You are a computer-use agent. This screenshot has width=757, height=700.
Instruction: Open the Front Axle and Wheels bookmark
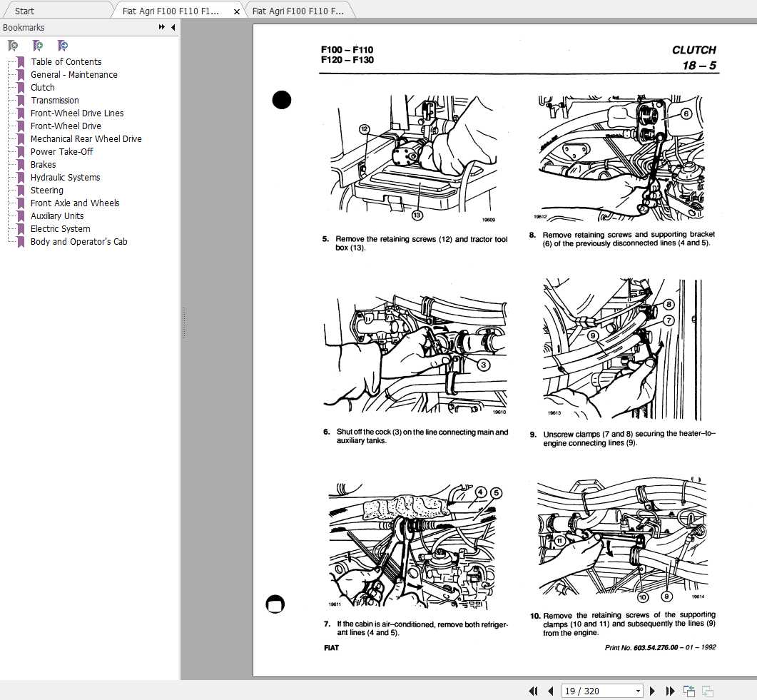coord(75,203)
